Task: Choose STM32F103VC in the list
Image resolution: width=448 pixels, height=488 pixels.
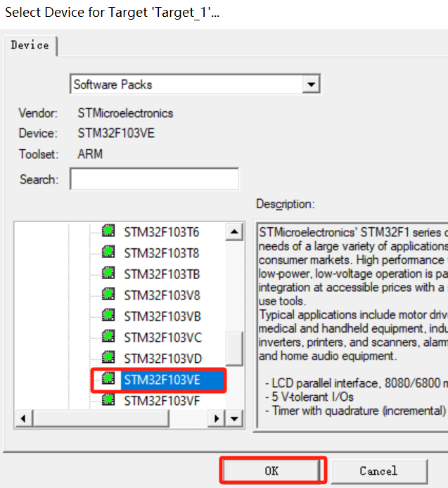Action: [x=163, y=338]
